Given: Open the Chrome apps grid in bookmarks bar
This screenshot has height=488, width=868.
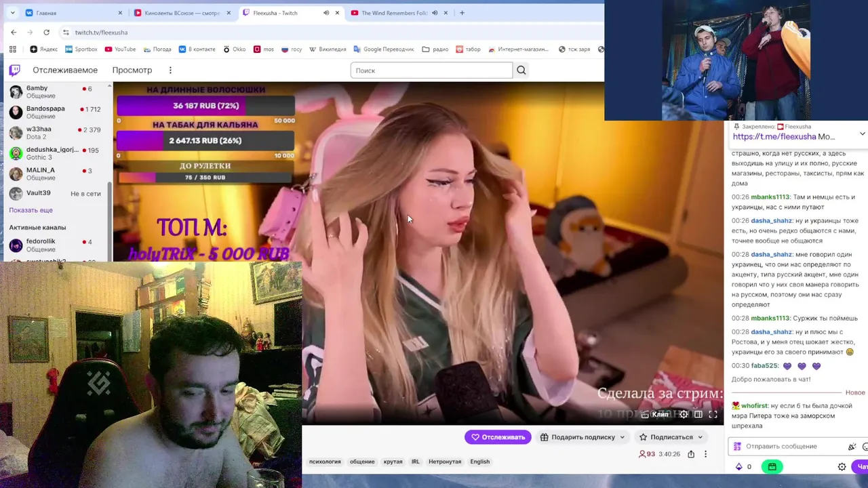Looking at the screenshot, I should click(x=12, y=49).
